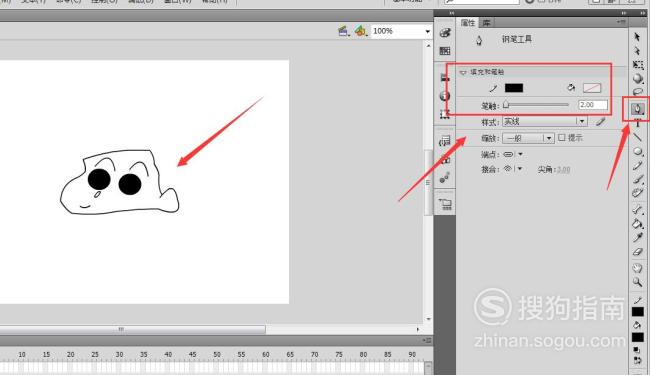Click the stroke size value field

(593, 105)
